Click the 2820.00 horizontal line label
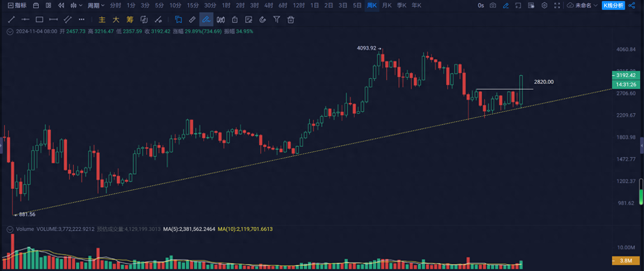 pyautogui.click(x=544, y=82)
